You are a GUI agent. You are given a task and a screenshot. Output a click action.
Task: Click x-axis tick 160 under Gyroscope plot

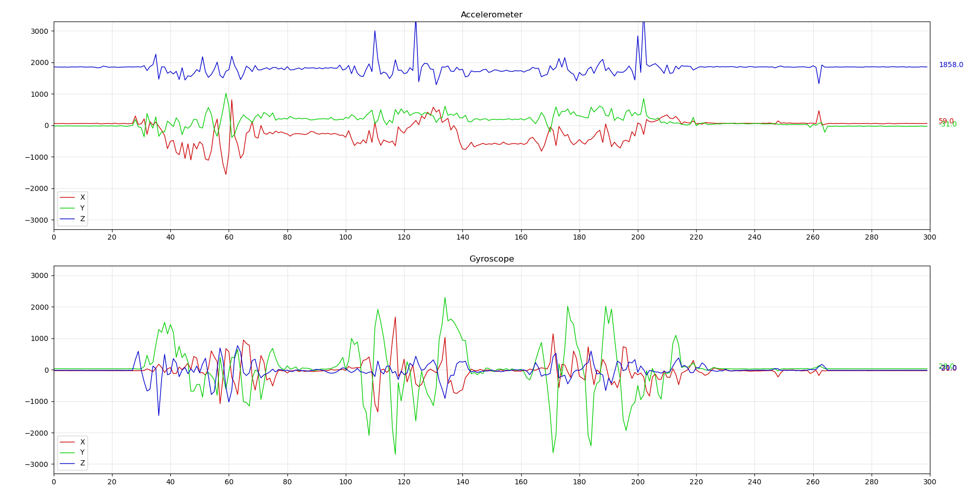[x=521, y=482]
